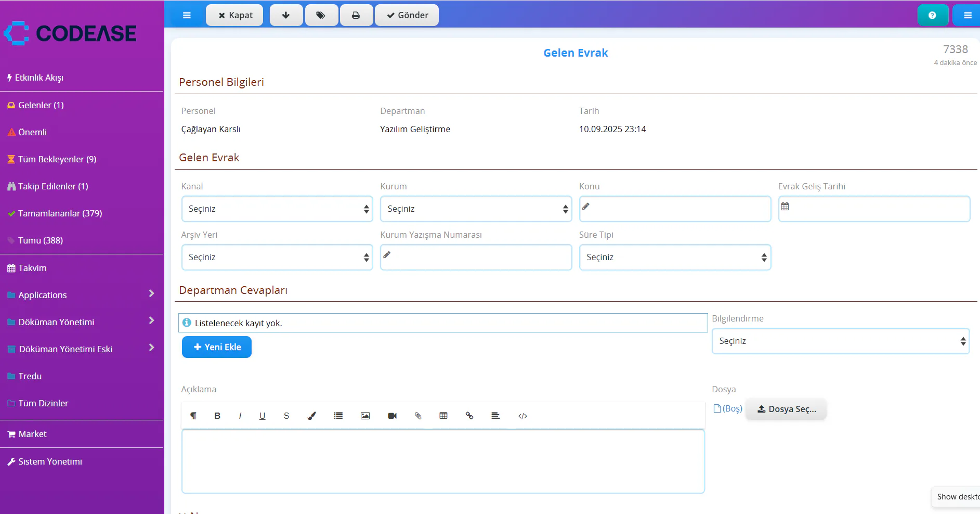Open the tags toolbar button
This screenshot has height=514, width=980.
coord(321,15)
